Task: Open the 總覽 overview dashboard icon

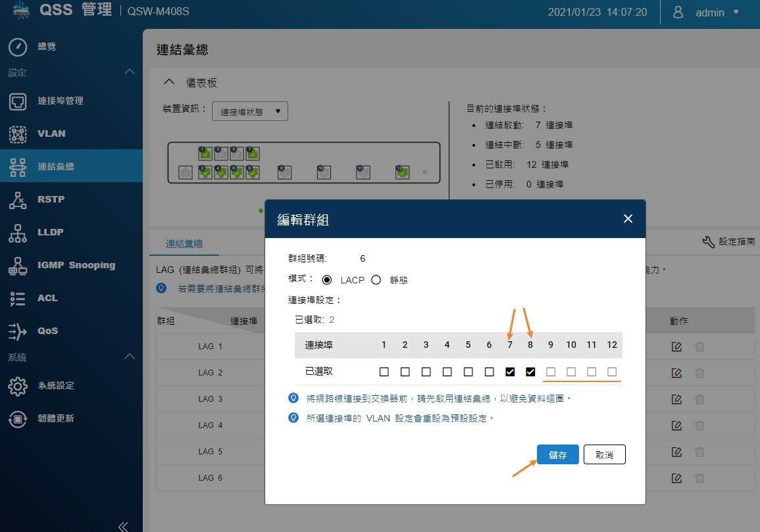Action: click(x=18, y=47)
